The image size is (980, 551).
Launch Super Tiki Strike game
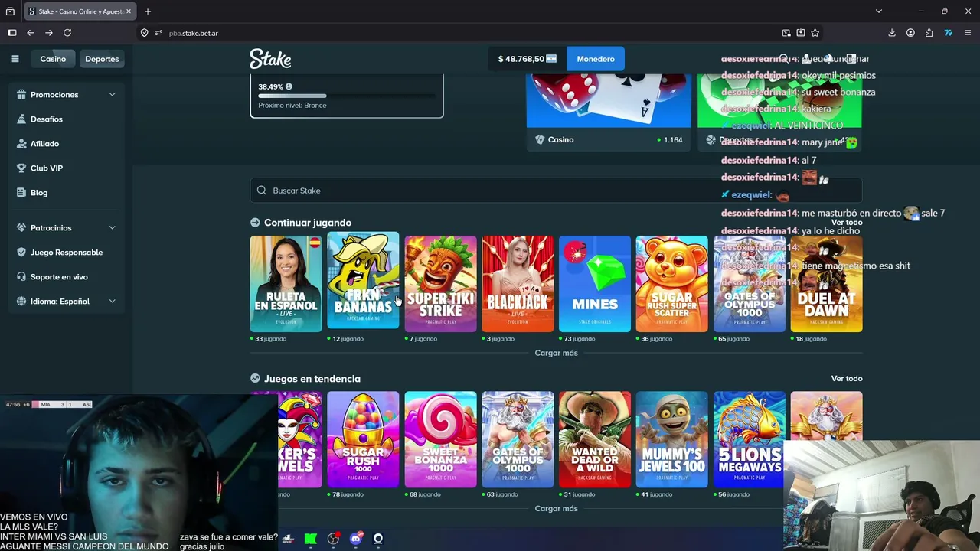click(x=440, y=283)
